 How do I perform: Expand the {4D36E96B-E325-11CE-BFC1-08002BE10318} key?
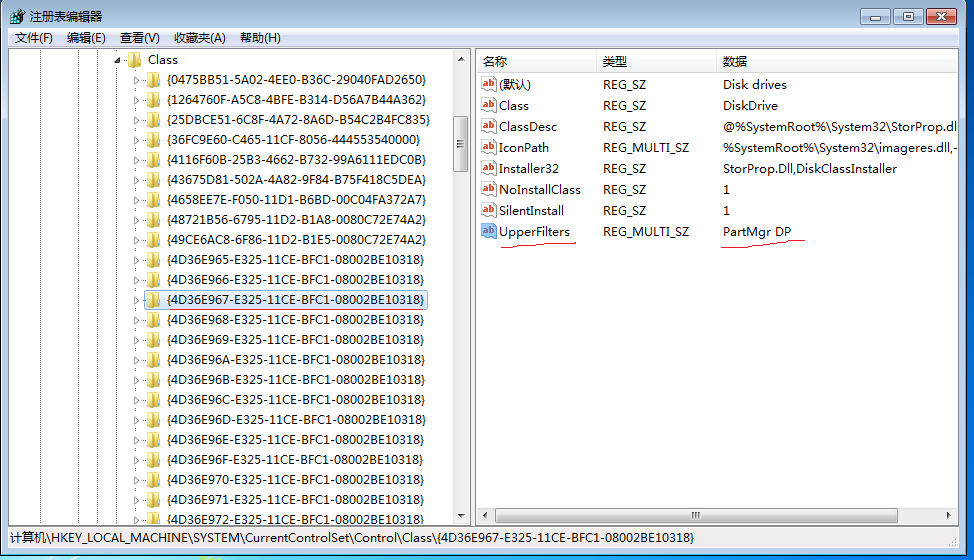pyautogui.click(x=136, y=380)
